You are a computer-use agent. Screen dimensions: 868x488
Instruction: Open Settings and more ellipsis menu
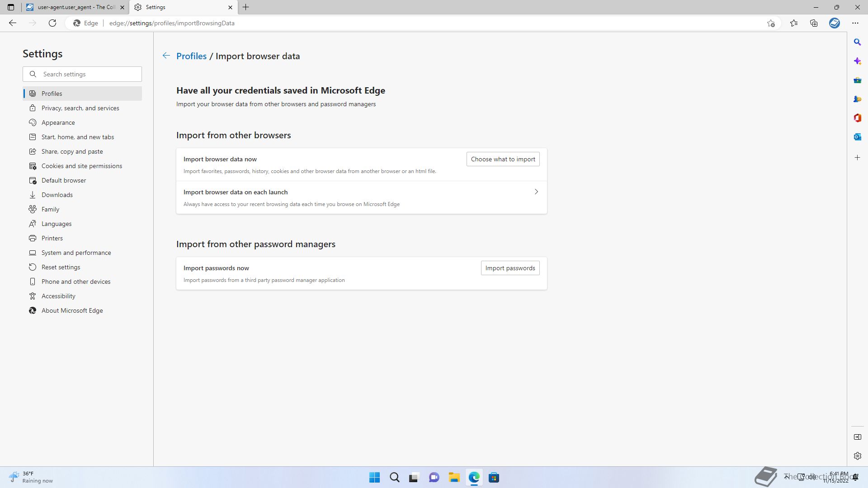coord(855,23)
